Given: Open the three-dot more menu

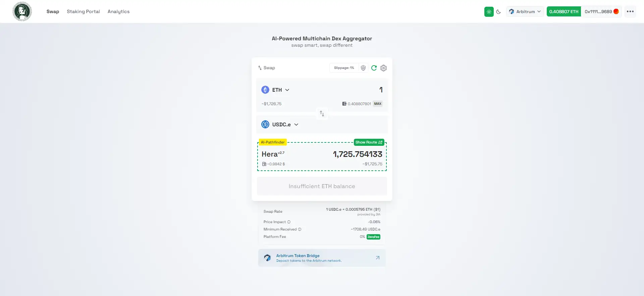Looking at the screenshot, I should pyautogui.click(x=630, y=11).
